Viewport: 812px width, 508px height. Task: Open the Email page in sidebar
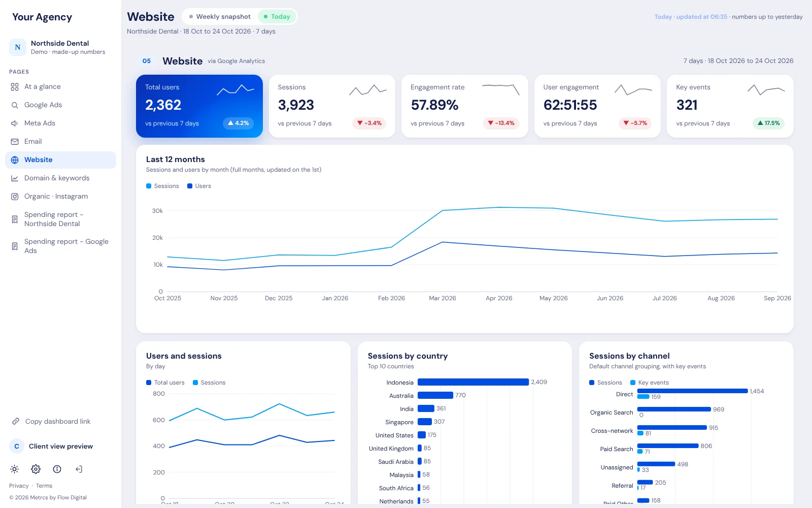click(x=60, y=142)
